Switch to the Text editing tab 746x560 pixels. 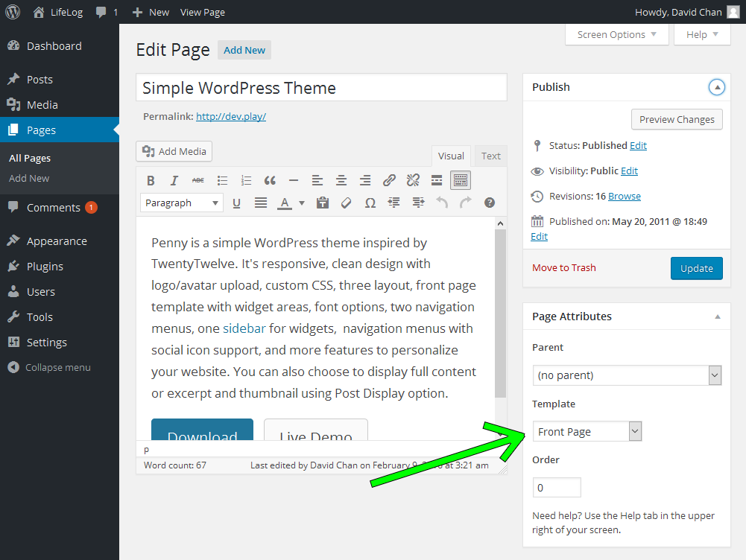click(x=490, y=156)
